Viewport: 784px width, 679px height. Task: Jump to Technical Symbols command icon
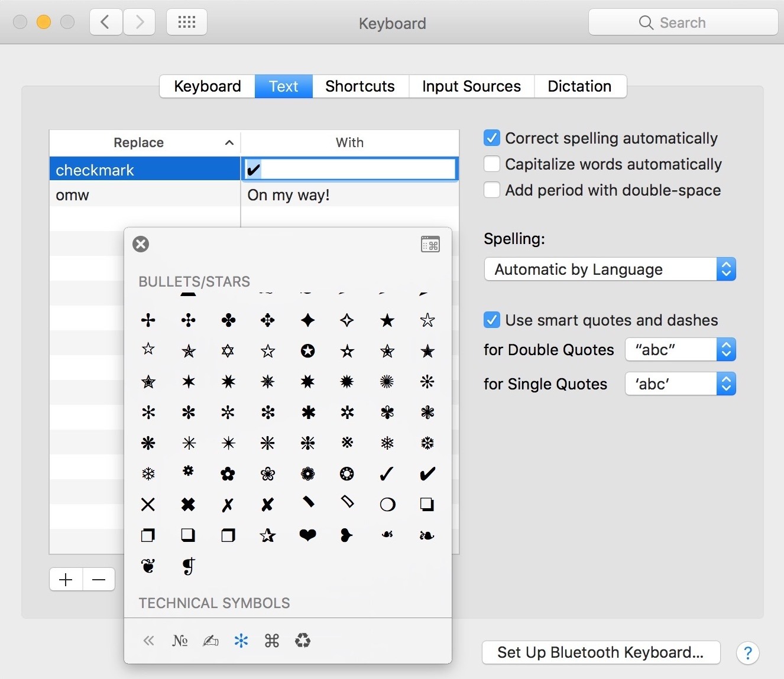coord(272,641)
